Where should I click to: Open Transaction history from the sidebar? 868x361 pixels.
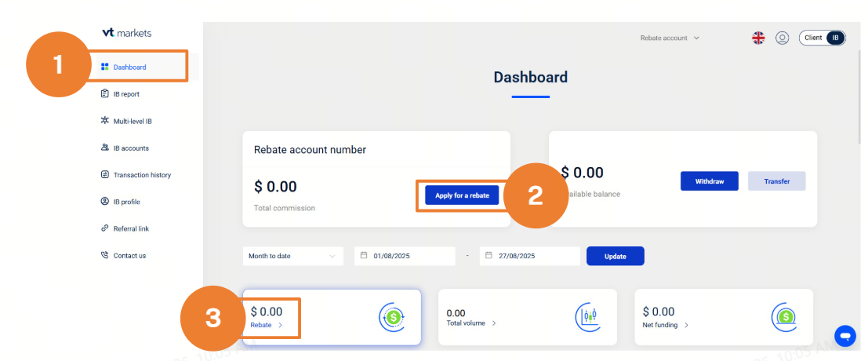(141, 175)
